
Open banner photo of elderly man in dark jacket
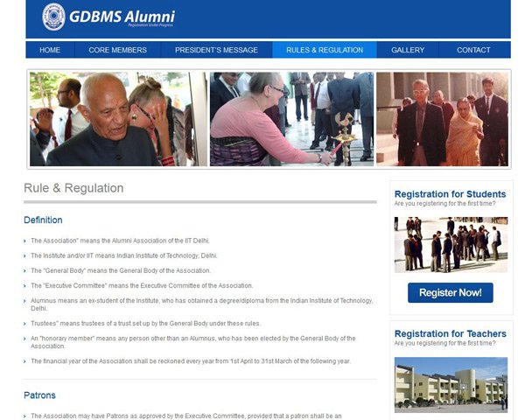(x=118, y=119)
